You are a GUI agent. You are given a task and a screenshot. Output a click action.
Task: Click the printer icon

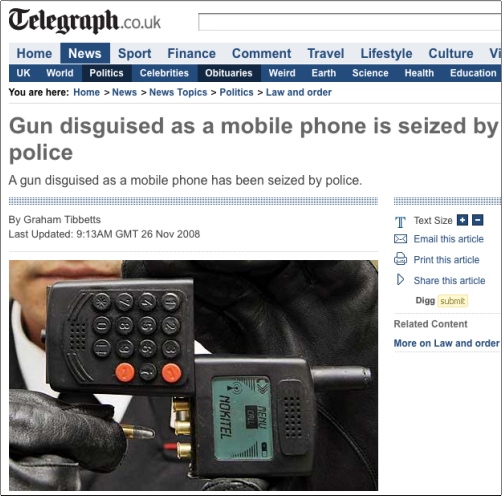(400, 259)
